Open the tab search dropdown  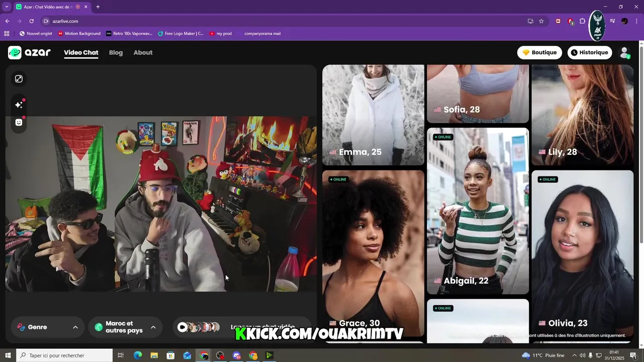point(7,7)
